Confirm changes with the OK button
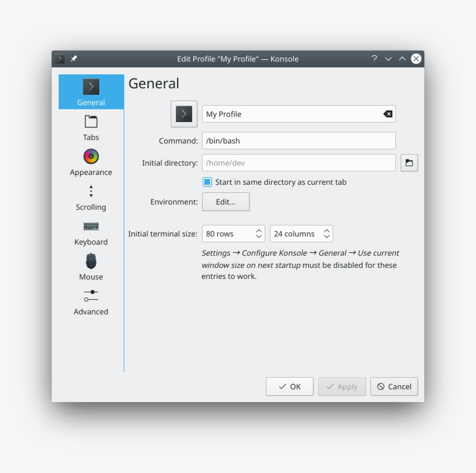This screenshot has height=473, width=476. (x=289, y=386)
